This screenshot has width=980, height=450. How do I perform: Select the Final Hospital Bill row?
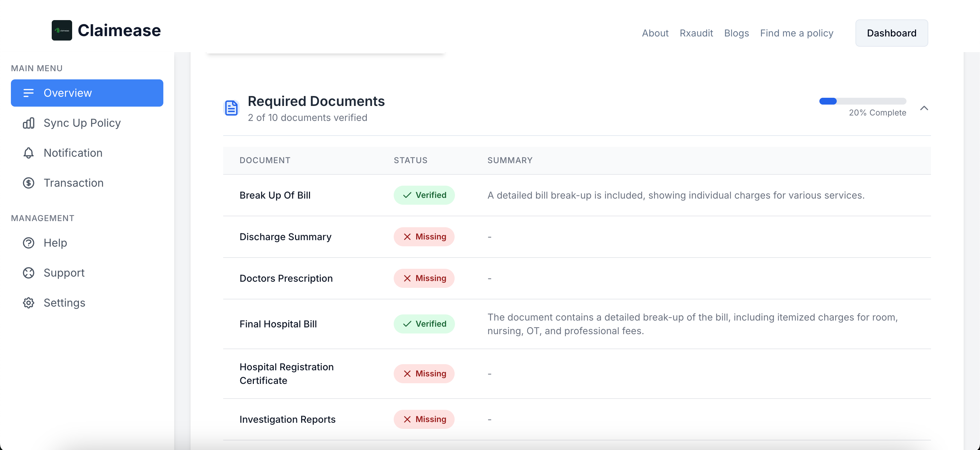(577, 324)
